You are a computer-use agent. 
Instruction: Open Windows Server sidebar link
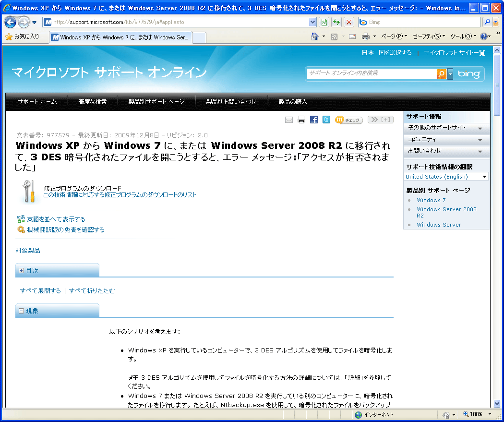439,225
